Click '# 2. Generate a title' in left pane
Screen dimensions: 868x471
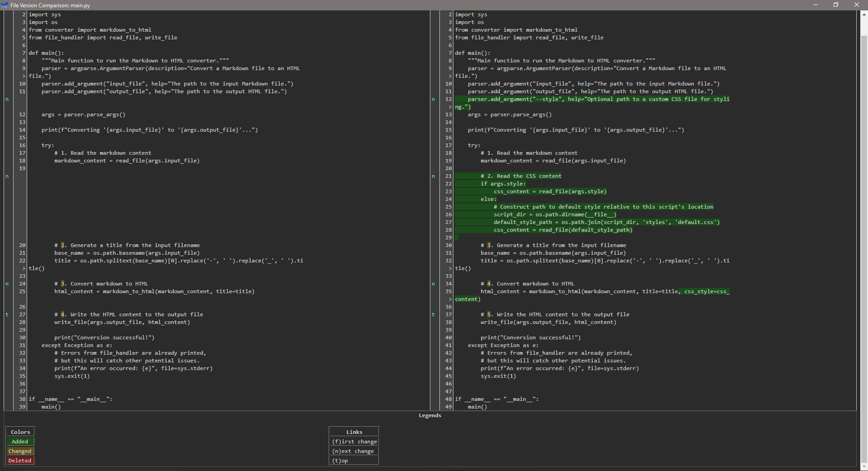[127, 246]
